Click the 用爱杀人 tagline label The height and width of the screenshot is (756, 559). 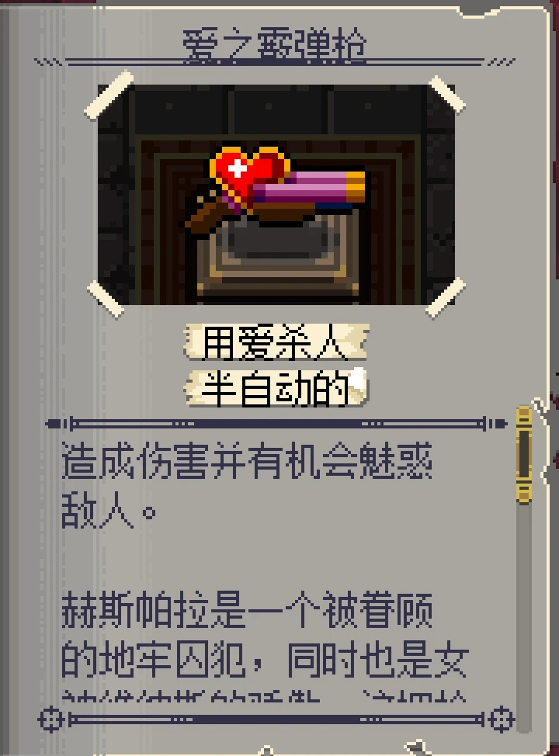276,342
